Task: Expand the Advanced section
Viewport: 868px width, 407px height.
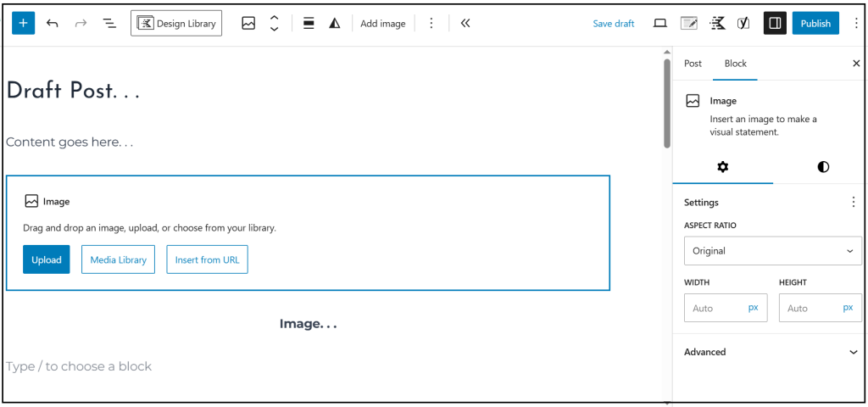Action: point(772,352)
